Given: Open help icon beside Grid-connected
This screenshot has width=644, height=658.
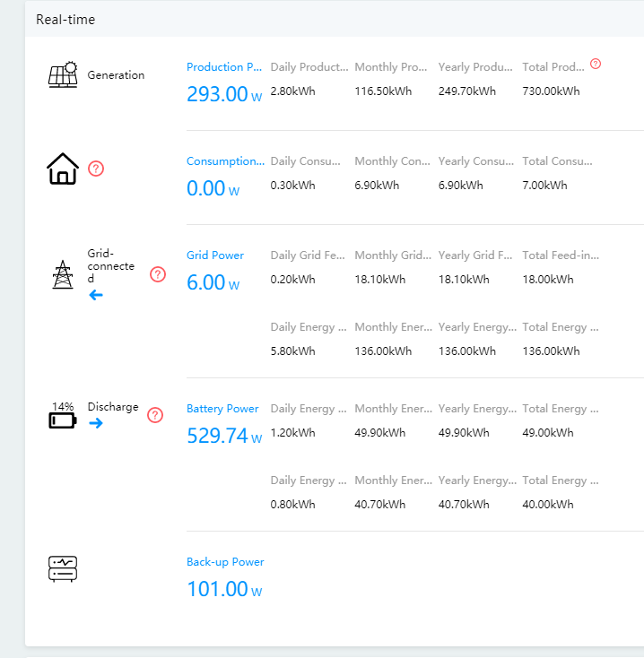Looking at the screenshot, I should [x=158, y=274].
